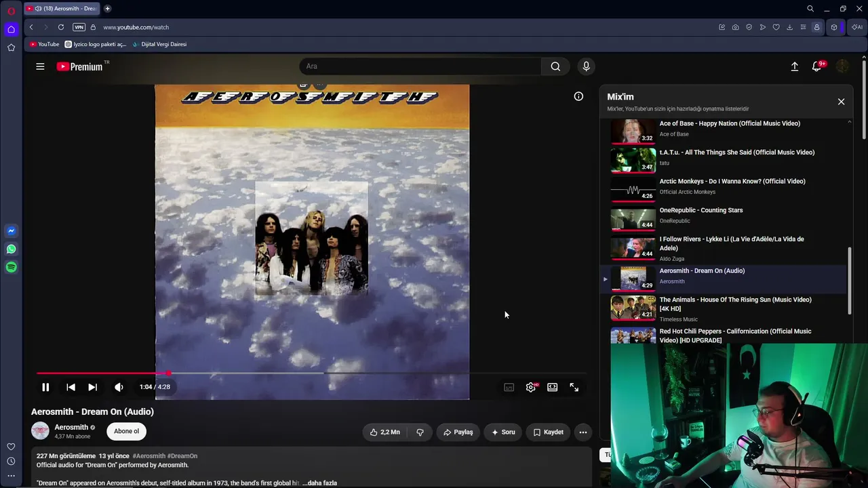Seek using the red video progress bar

point(311,373)
